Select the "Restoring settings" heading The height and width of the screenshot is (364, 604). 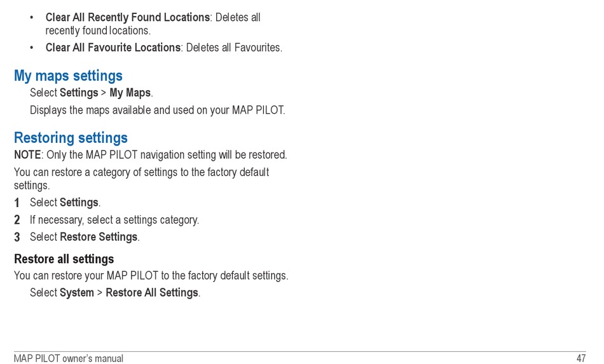pyautogui.click(x=71, y=138)
